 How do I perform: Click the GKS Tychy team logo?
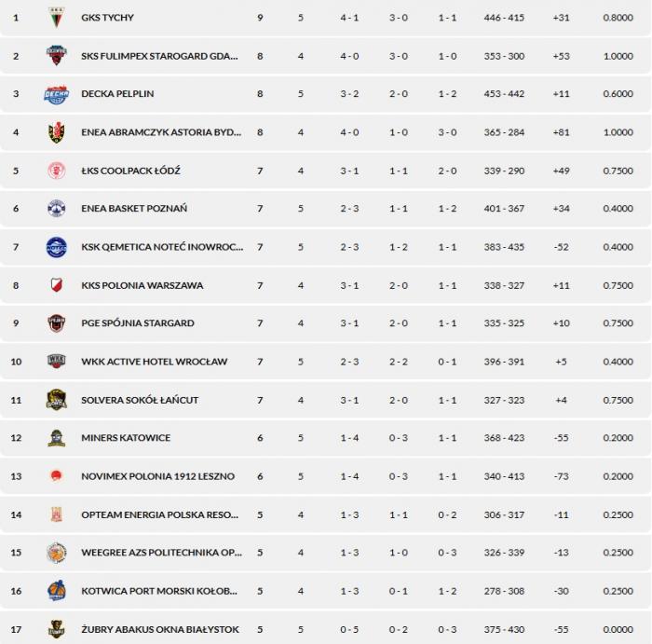57,18
